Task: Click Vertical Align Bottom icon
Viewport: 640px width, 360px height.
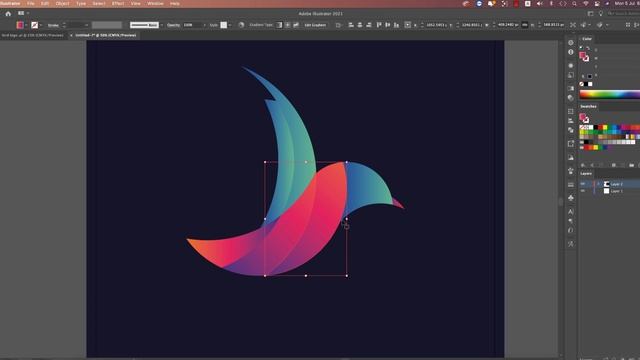Action: point(396,25)
